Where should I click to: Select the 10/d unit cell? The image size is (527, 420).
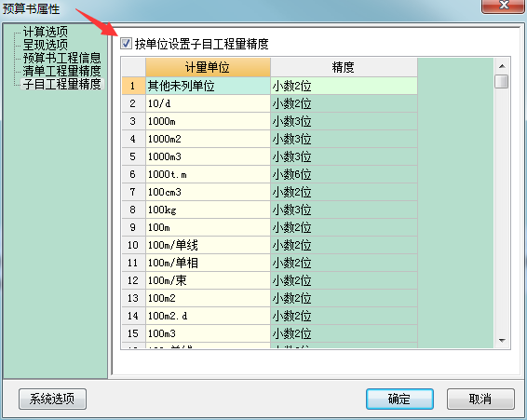(x=208, y=103)
